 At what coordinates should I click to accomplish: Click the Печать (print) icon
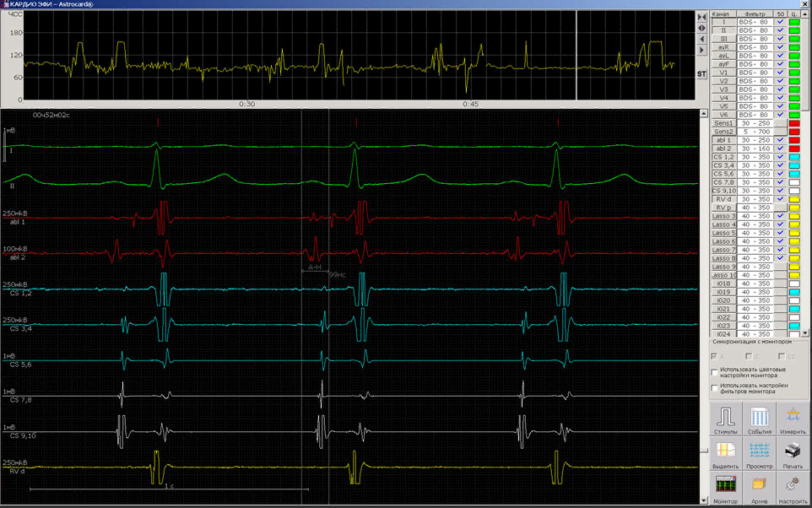point(793,454)
